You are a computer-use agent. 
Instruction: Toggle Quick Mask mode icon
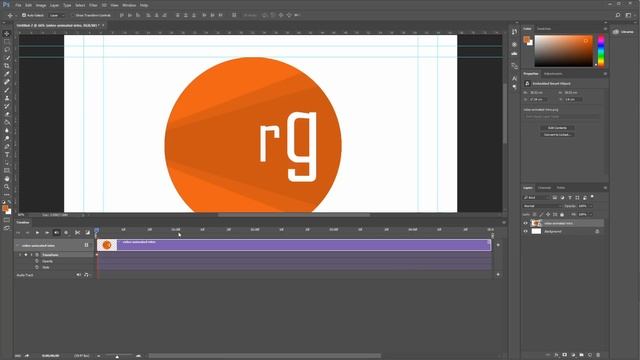7,220
